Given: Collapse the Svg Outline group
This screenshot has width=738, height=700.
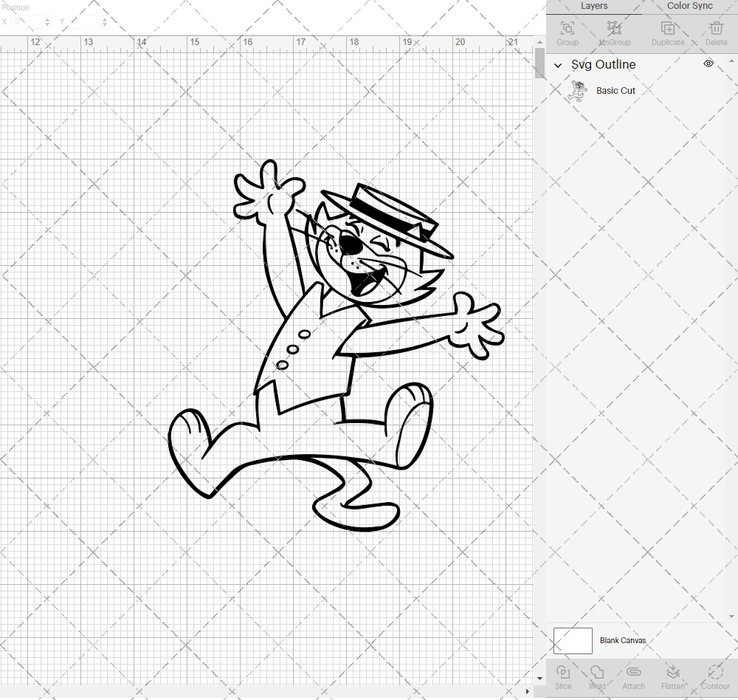Looking at the screenshot, I should tap(558, 66).
